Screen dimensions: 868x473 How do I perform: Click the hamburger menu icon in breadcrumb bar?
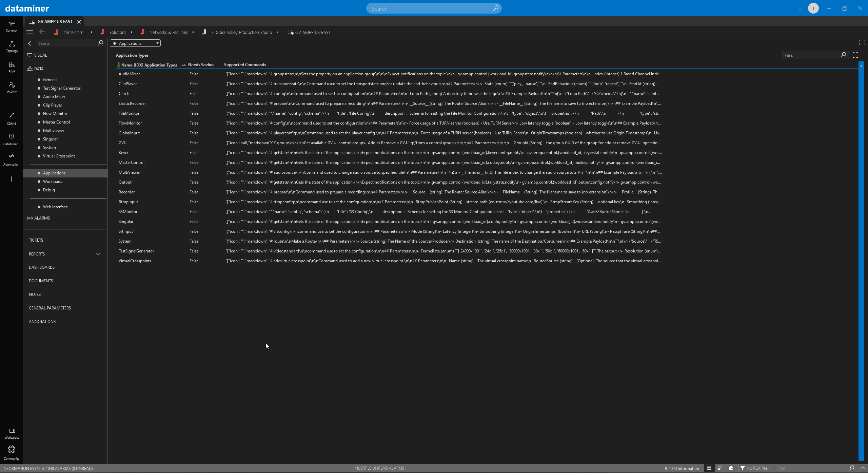pos(30,32)
